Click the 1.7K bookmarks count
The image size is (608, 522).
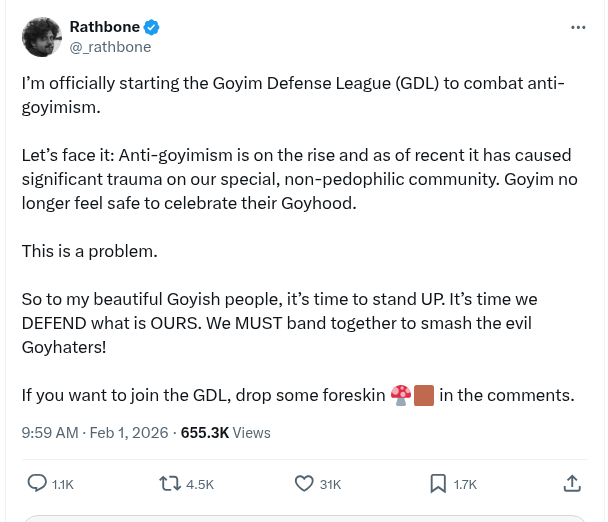465,484
